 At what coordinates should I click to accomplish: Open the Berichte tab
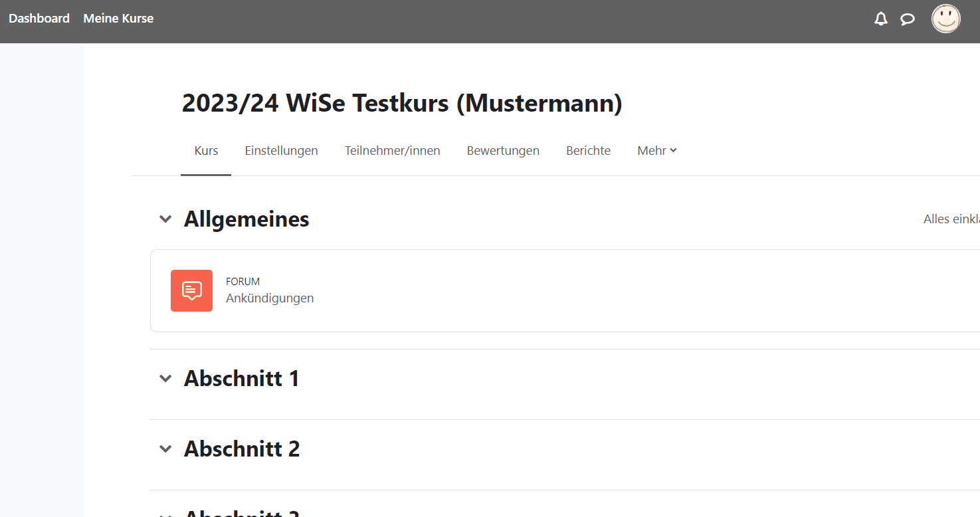pos(588,150)
